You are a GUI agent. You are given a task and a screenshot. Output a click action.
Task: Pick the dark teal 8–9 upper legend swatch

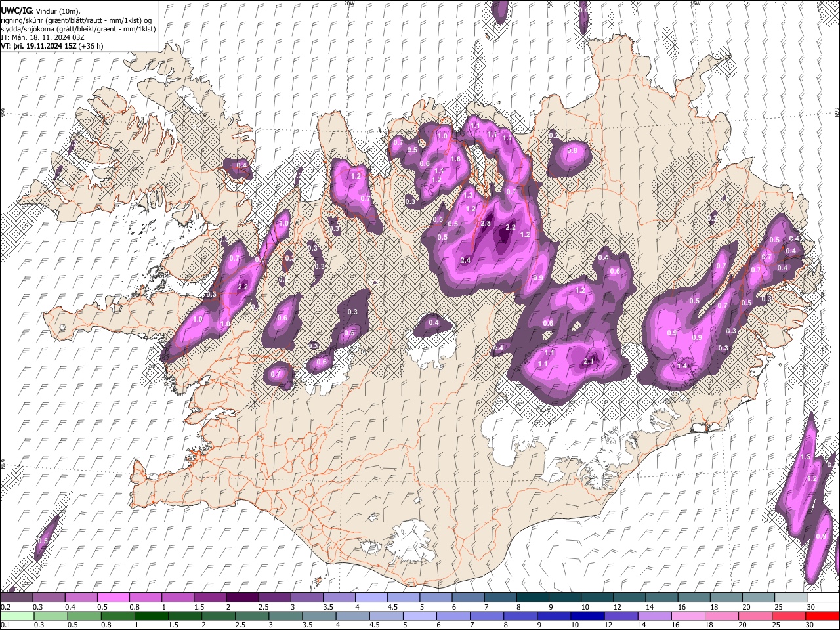(x=532, y=597)
